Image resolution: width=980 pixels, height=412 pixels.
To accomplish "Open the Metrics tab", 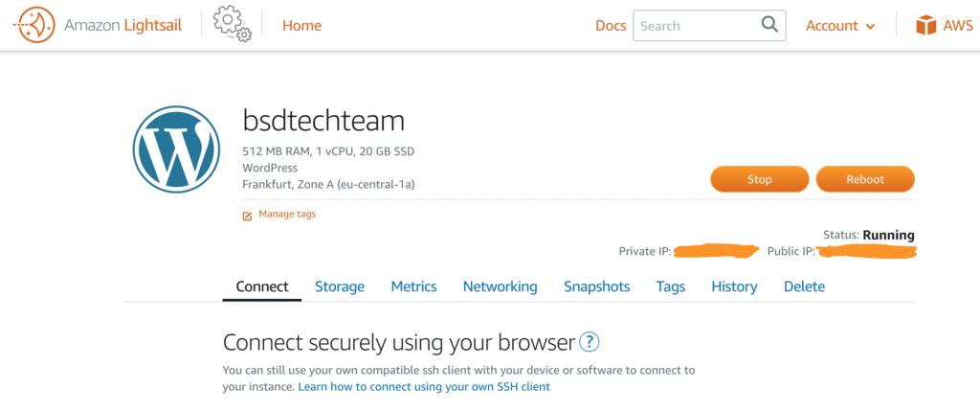I will click(x=413, y=286).
